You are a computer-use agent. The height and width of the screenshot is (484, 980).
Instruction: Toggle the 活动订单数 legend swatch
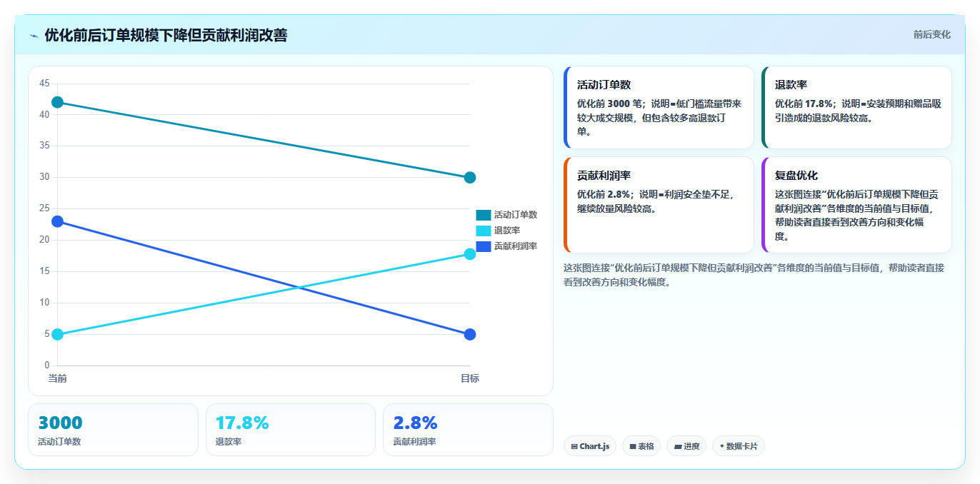tap(484, 215)
